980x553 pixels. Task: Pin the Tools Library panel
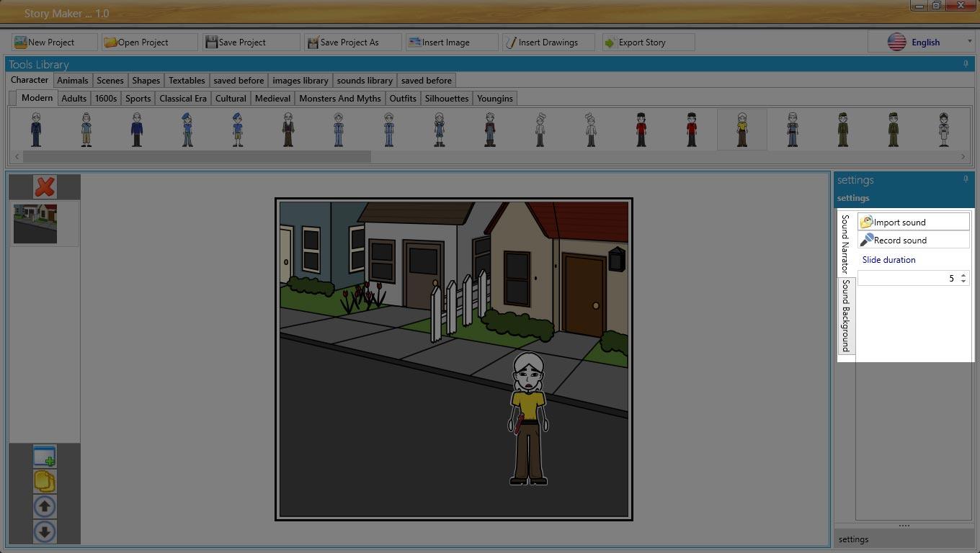click(966, 64)
